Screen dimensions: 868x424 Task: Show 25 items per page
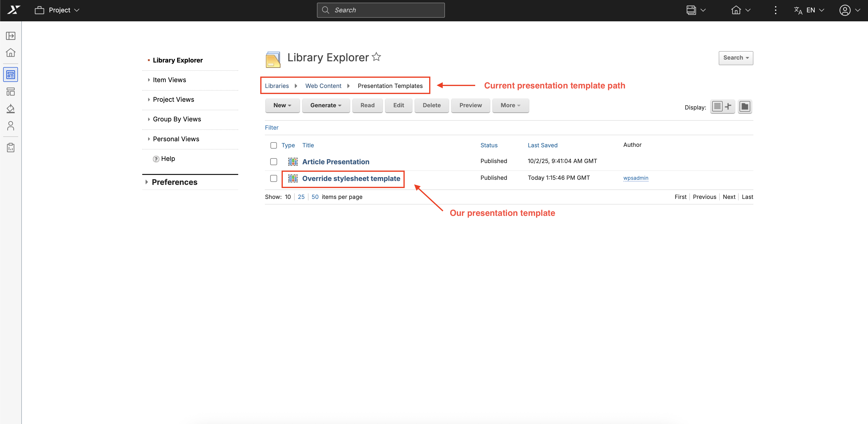point(301,197)
